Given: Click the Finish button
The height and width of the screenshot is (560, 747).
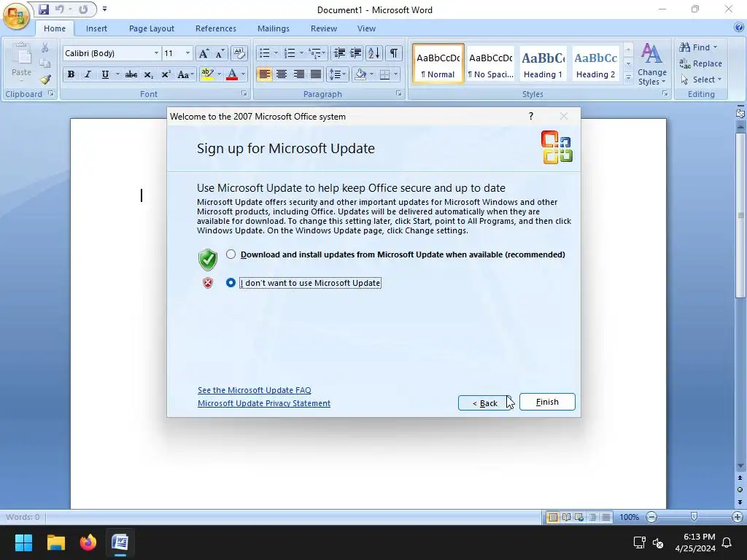Looking at the screenshot, I should pos(547,402).
